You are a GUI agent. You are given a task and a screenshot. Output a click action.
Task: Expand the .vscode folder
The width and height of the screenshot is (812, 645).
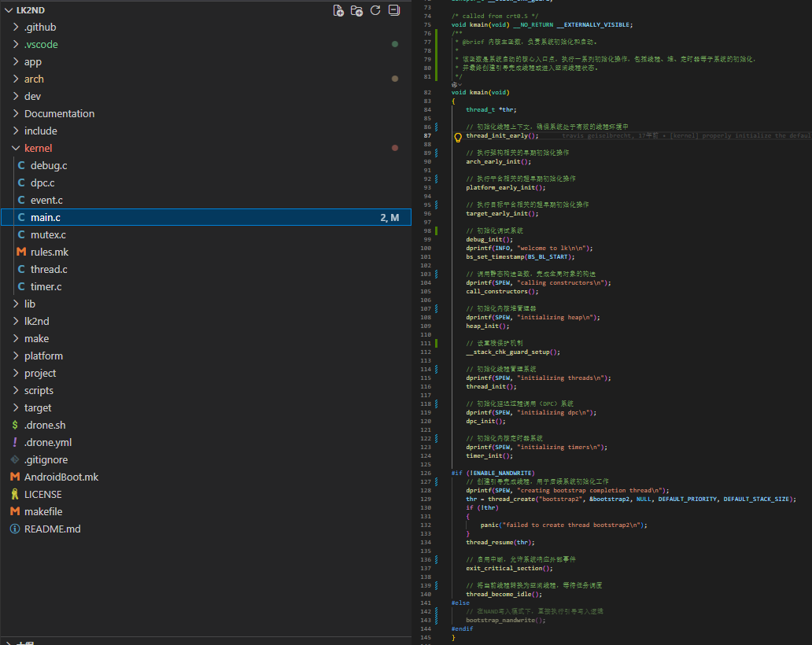click(16, 45)
